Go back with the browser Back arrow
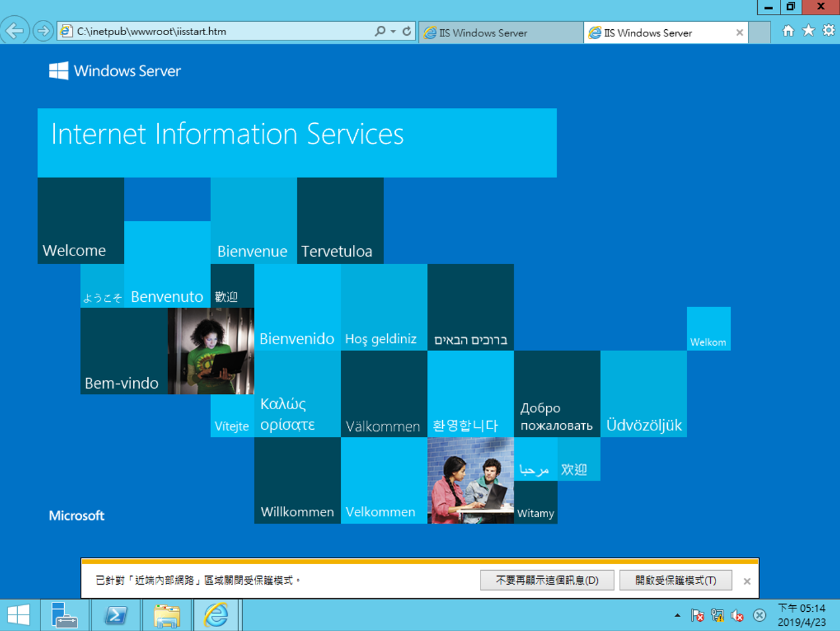The height and width of the screenshot is (631, 840). (15, 31)
